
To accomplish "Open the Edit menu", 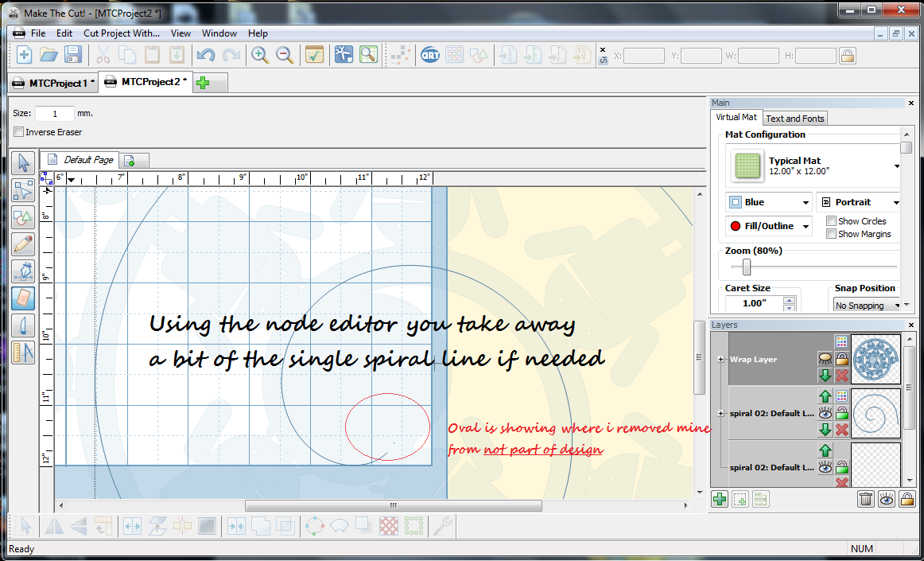I will pos(65,33).
